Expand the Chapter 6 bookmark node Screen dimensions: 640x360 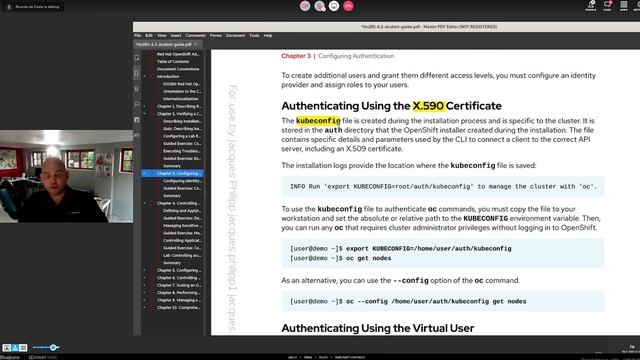pyautogui.click(x=144, y=278)
